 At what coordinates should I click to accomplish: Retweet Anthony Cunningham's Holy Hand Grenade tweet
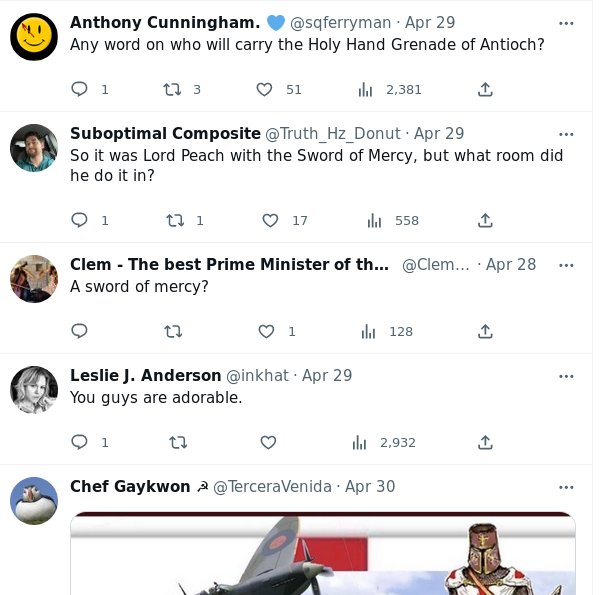coord(172,89)
